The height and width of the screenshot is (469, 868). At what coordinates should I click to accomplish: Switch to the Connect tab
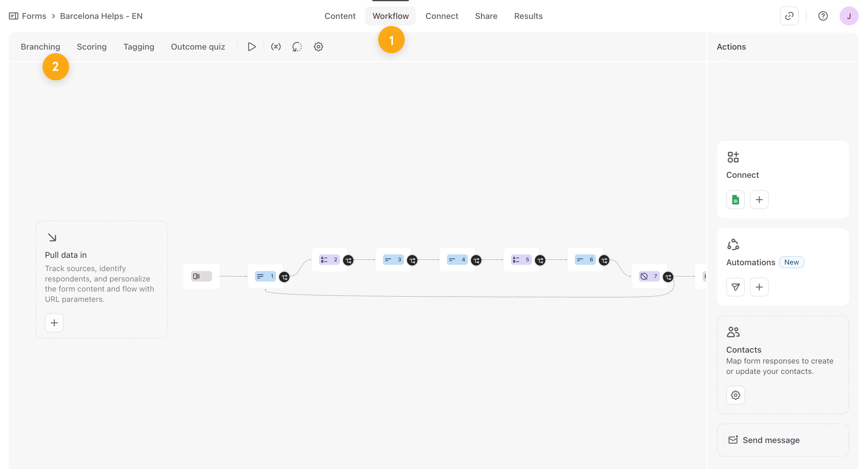pos(441,16)
